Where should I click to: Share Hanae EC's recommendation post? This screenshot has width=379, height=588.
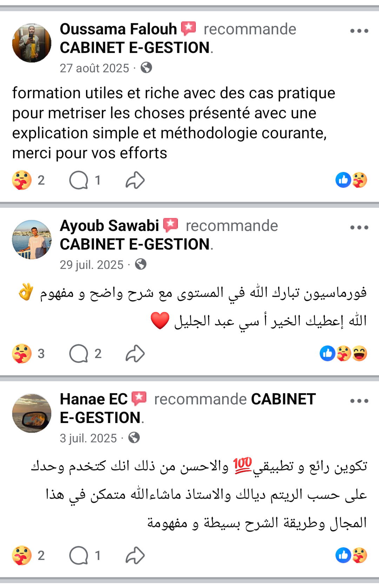point(135,555)
